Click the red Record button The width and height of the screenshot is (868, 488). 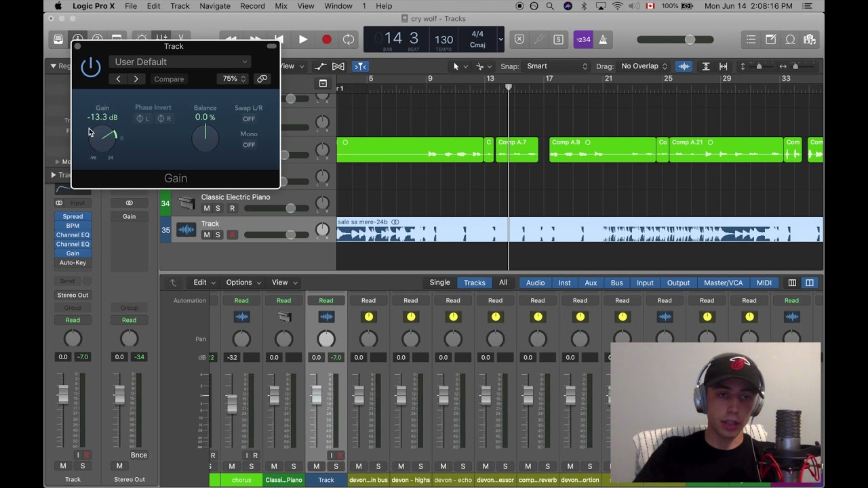click(326, 39)
